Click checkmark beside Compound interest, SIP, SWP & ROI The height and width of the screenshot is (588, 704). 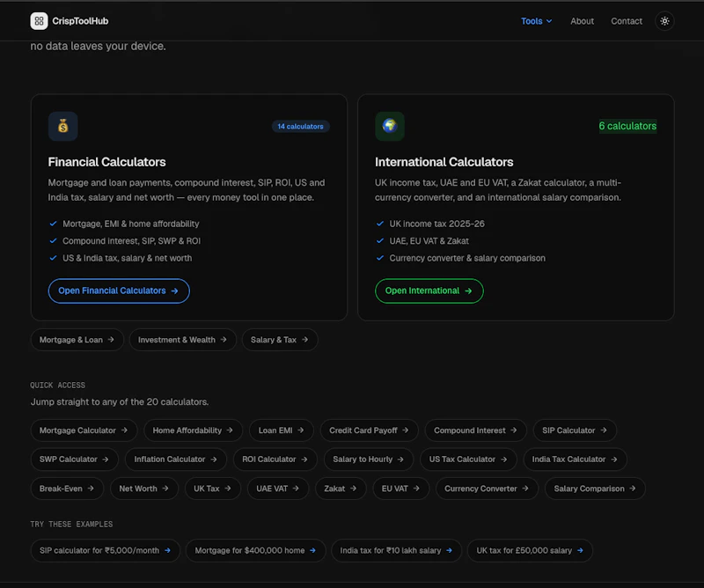pos(53,241)
